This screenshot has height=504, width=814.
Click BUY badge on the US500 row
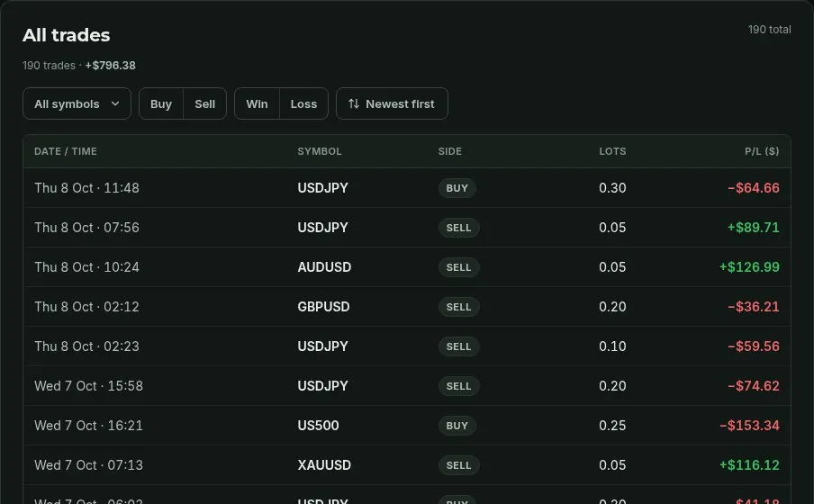[457, 426]
